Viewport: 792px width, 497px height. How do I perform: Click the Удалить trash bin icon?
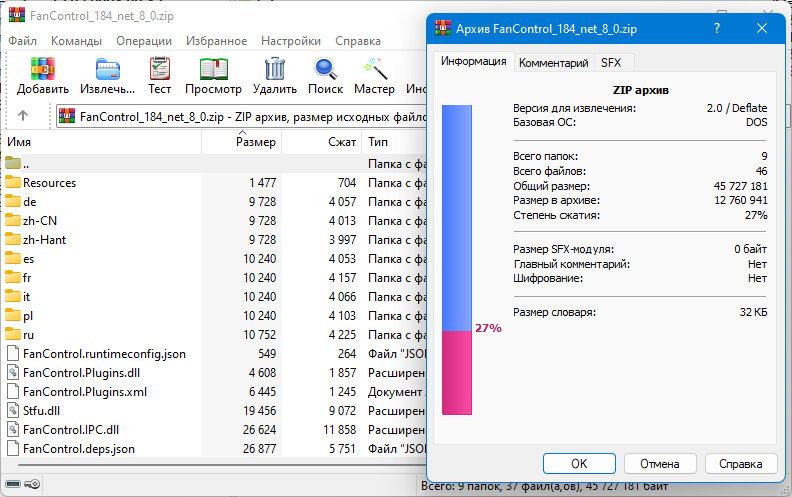pyautogui.click(x=275, y=69)
